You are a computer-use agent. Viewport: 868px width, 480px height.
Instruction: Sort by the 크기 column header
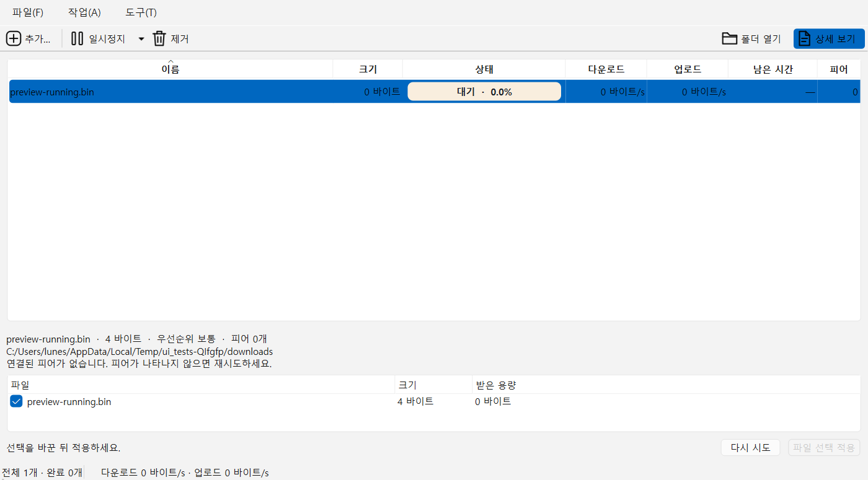(x=368, y=69)
